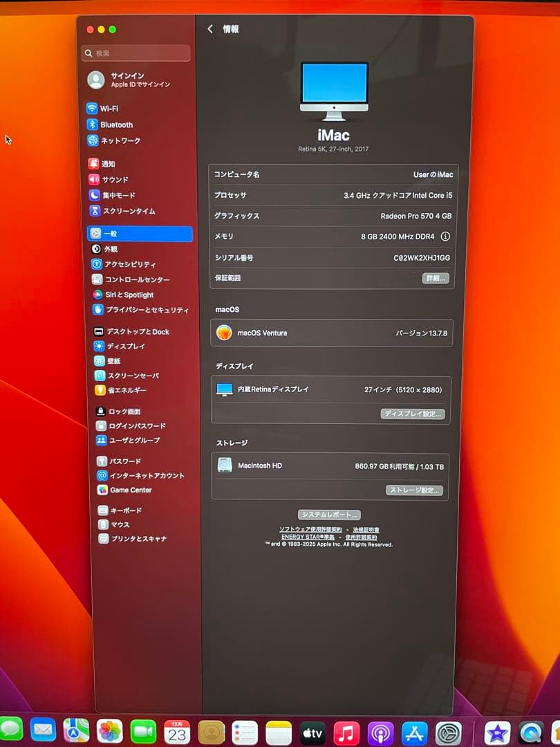Open FaceTime from the Dock
560x747 pixels.
[143, 730]
